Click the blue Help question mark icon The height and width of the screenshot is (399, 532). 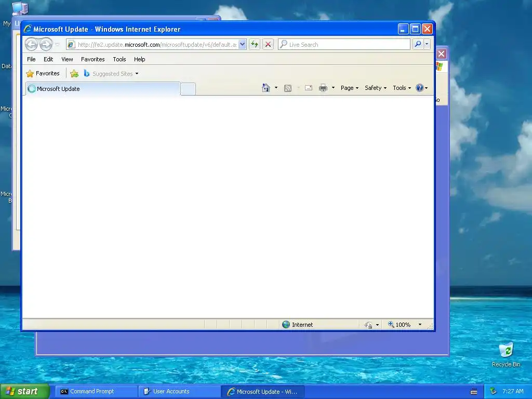[420, 88]
